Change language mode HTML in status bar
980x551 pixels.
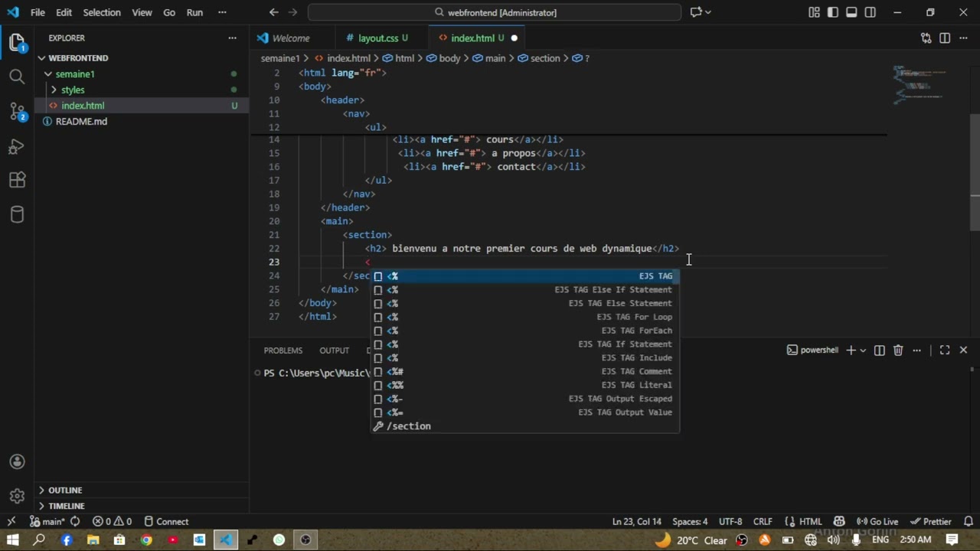(x=811, y=521)
